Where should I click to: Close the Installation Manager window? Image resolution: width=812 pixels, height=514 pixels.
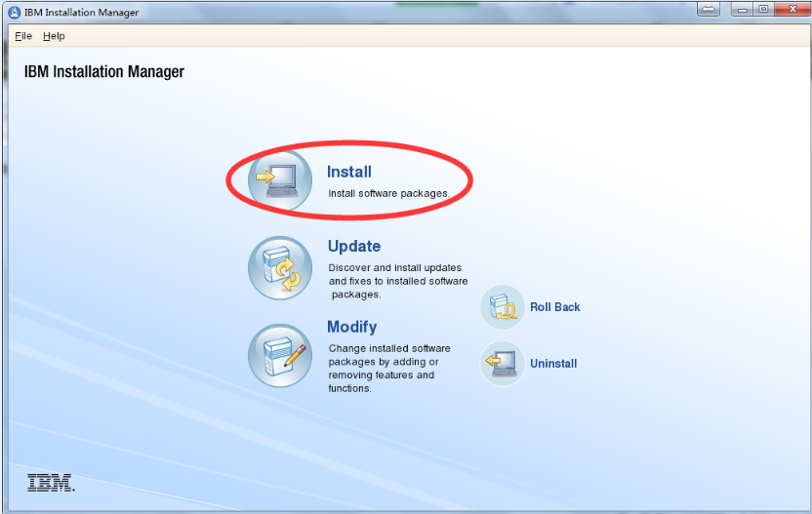point(792,9)
